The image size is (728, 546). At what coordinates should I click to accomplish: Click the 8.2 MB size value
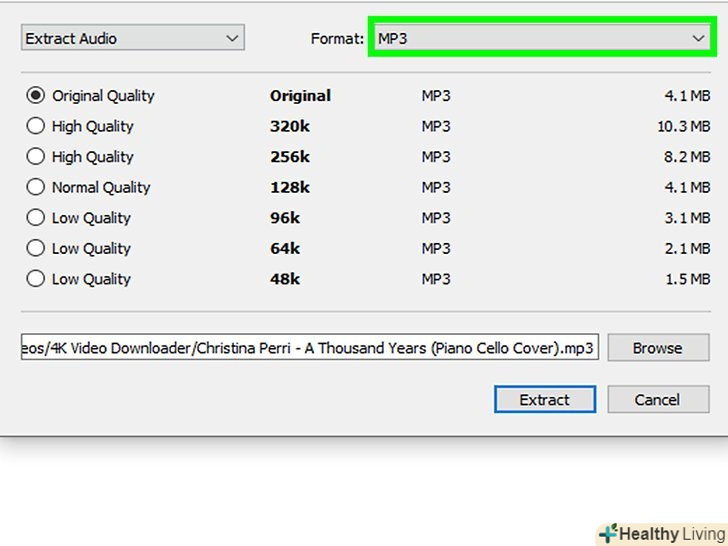pyautogui.click(x=687, y=157)
